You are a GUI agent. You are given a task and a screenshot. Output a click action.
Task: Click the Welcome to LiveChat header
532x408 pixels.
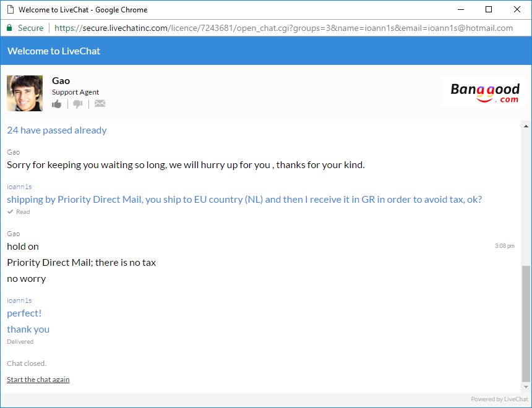54,51
